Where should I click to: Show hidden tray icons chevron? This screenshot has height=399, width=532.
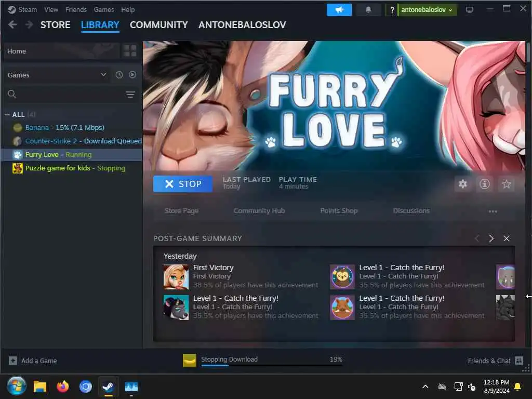(425, 387)
